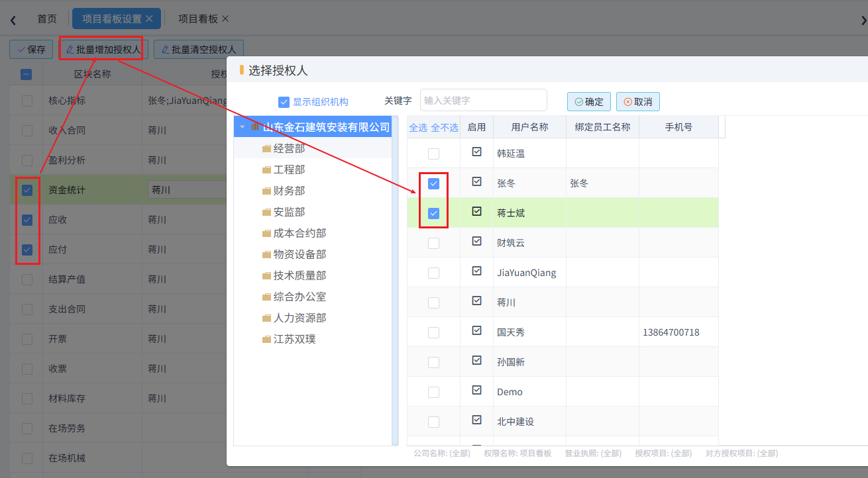
Task: Check the selection box for user 财筑云
Action: (433, 243)
